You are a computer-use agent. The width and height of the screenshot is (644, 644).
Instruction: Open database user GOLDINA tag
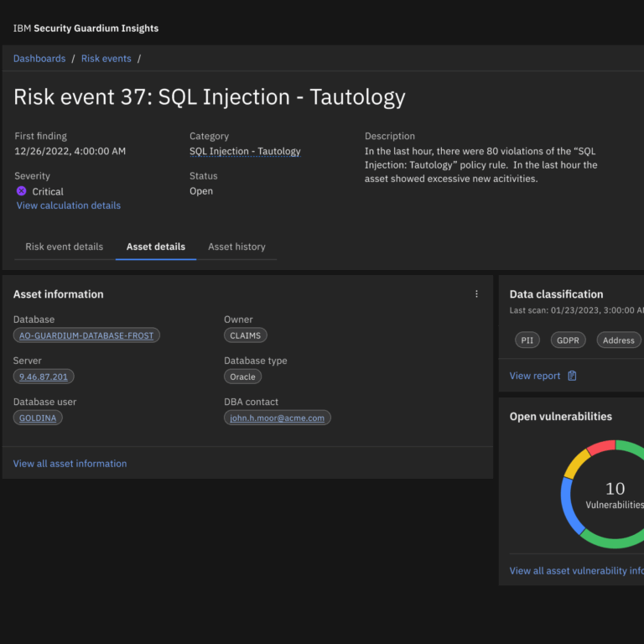38,418
